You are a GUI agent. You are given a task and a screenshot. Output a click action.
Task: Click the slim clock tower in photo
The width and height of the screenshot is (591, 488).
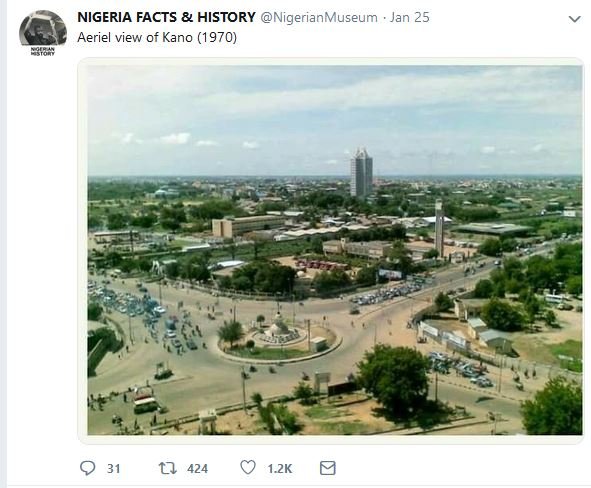[x=439, y=228]
